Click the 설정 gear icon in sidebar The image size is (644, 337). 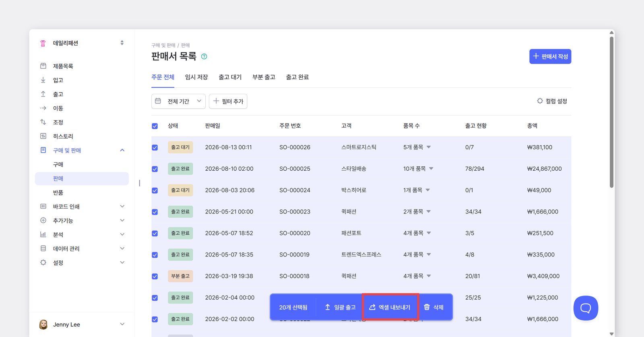click(x=43, y=263)
